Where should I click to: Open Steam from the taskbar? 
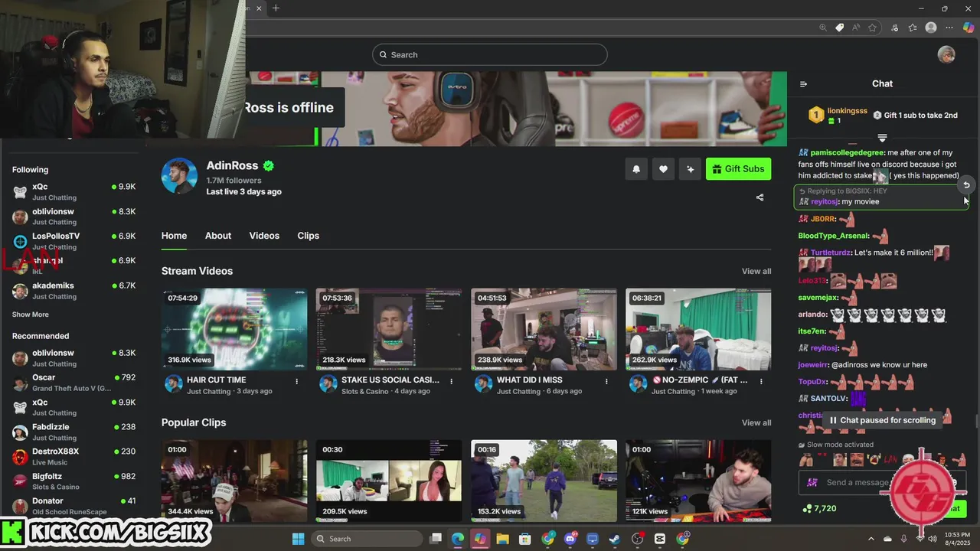point(615,539)
